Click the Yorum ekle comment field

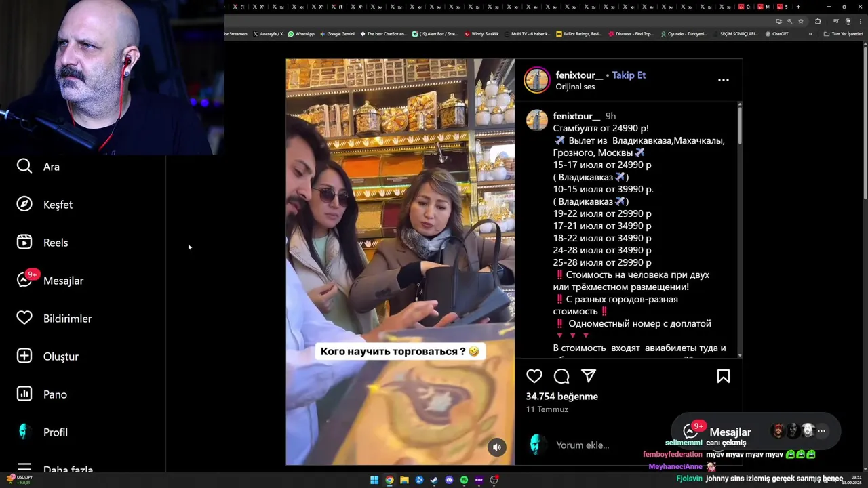(583, 445)
